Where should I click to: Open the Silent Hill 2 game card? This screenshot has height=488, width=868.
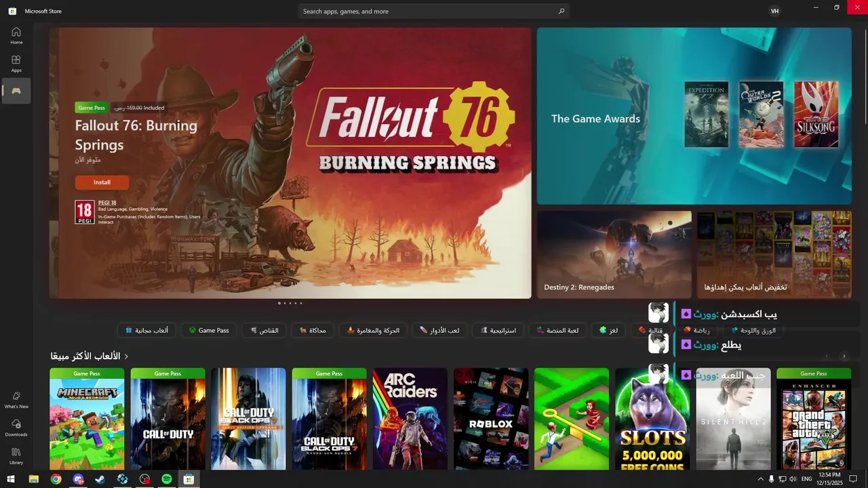[x=733, y=419]
